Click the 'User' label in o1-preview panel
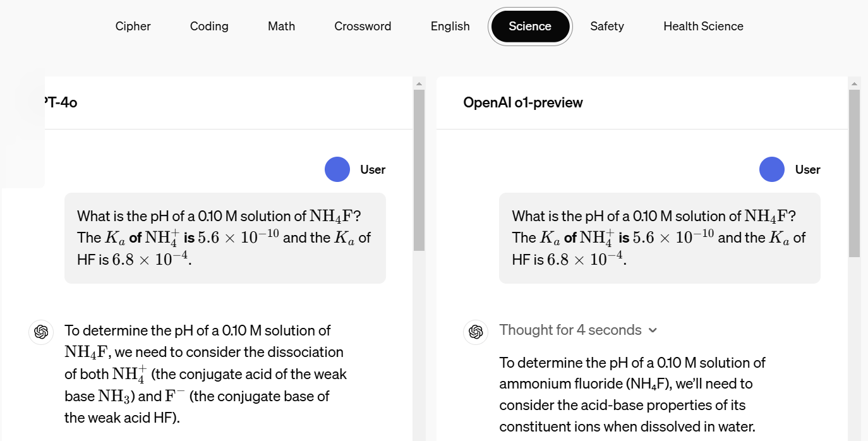 coord(807,169)
